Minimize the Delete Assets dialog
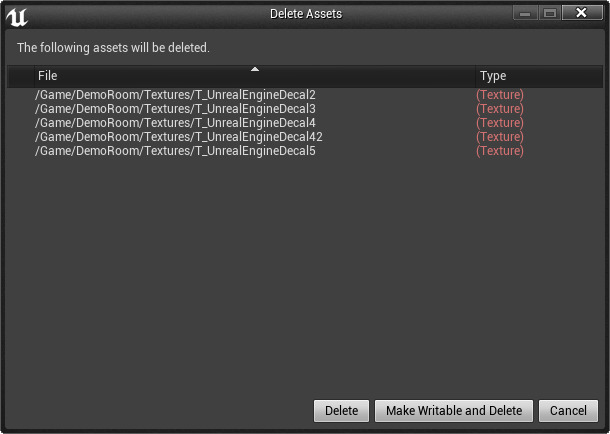This screenshot has width=610, height=434. click(525, 13)
